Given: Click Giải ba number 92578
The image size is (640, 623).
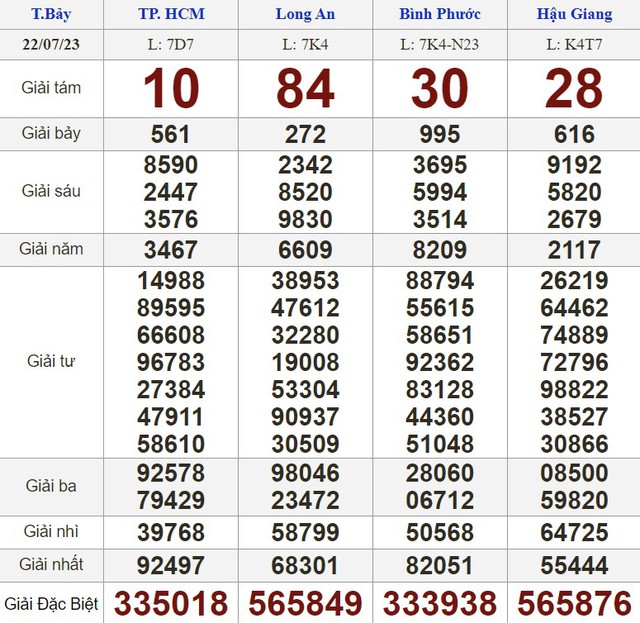Looking at the screenshot, I should point(171,473).
